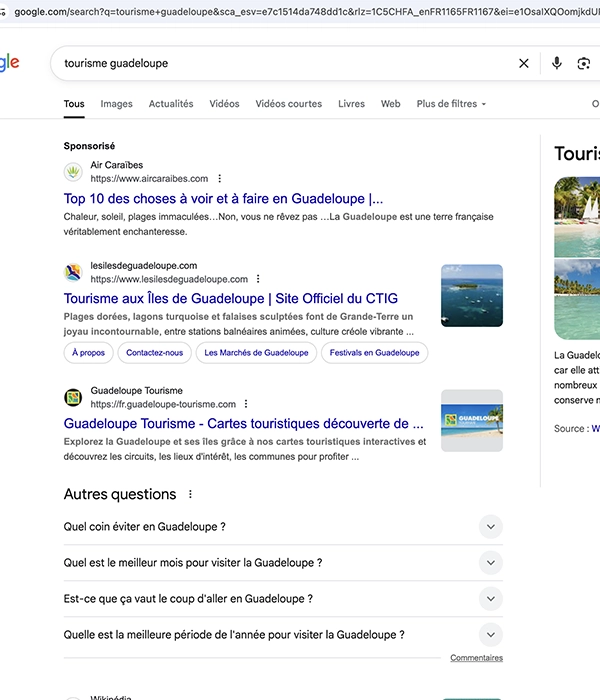
Task: Click the fr.guadeloupe-tourisme.com URL text
Action: point(163,404)
